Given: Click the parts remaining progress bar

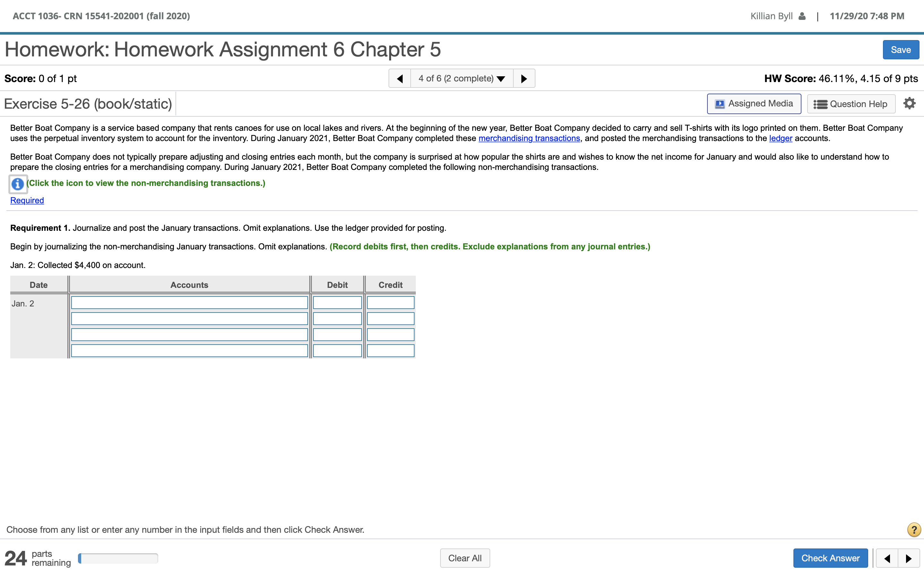Looking at the screenshot, I should click(118, 558).
